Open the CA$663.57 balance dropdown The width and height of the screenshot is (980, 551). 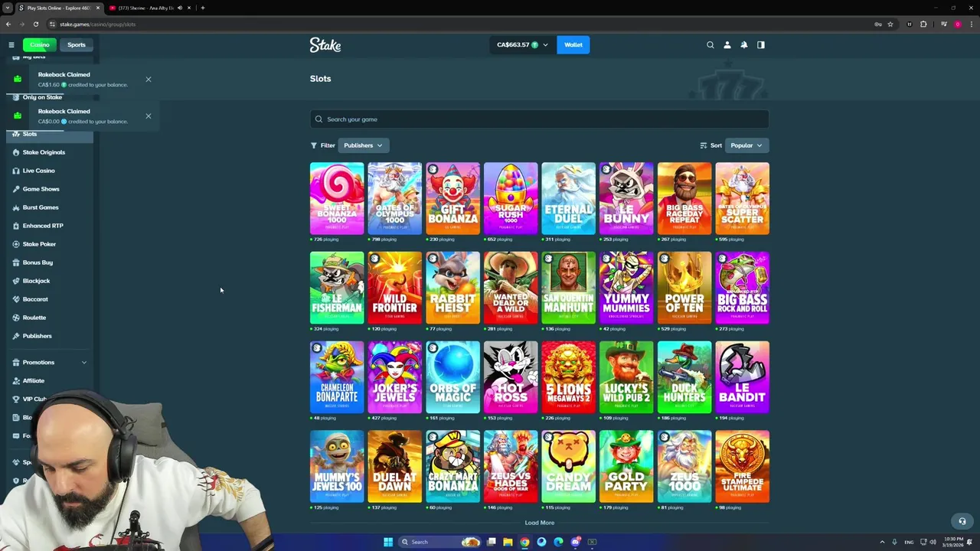[x=522, y=44]
